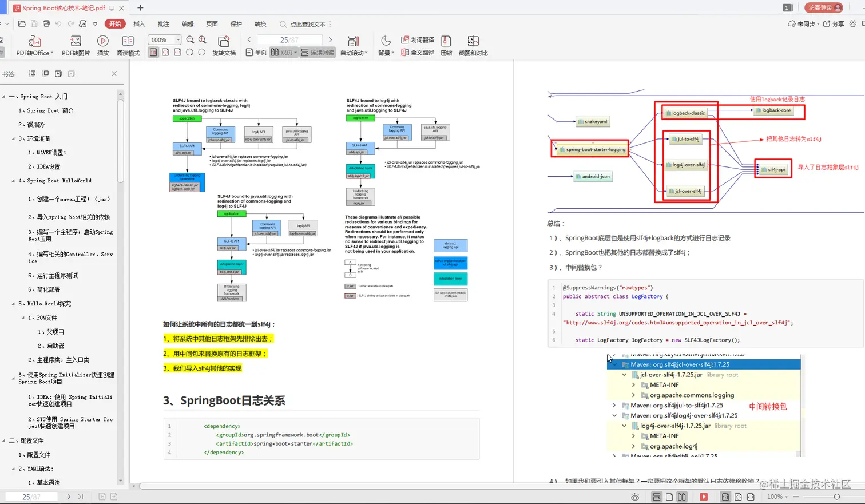
Task: Open bookmark 6、简化部署
Action: [44, 289]
